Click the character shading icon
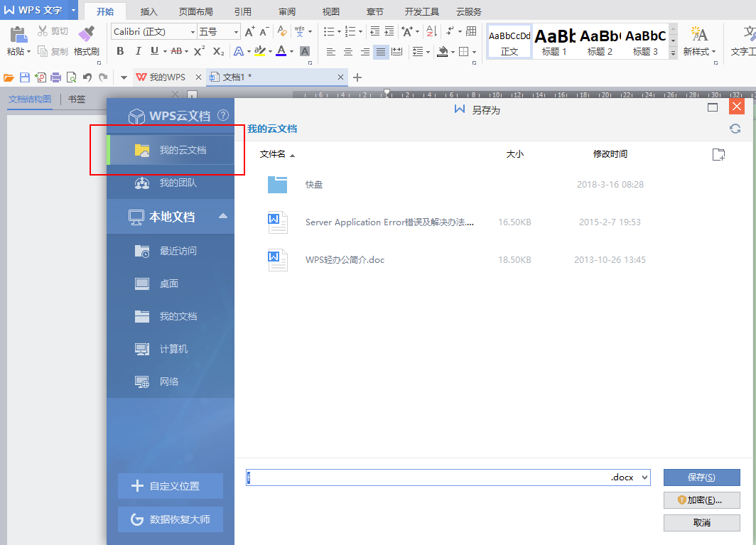 (x=304, y=50)
